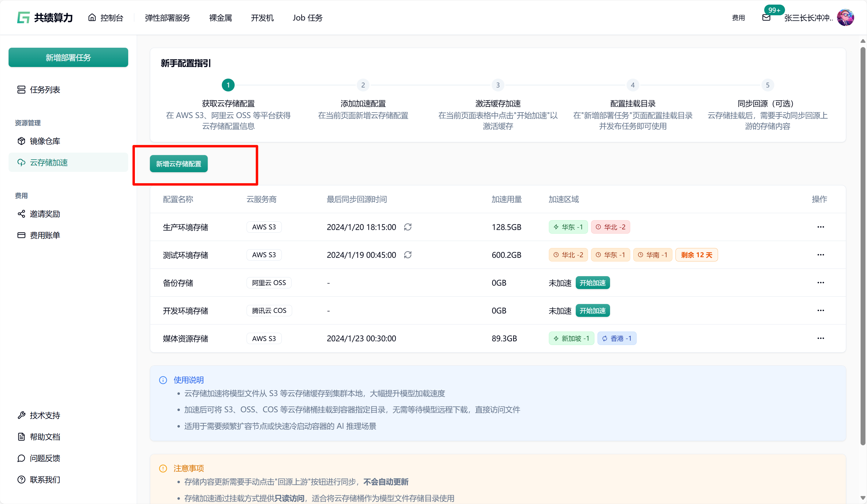The width and height of the screenshot is (867, 504).
Task: Click the refresh icon for 生产环境存储
Action: tap(408, 227)
